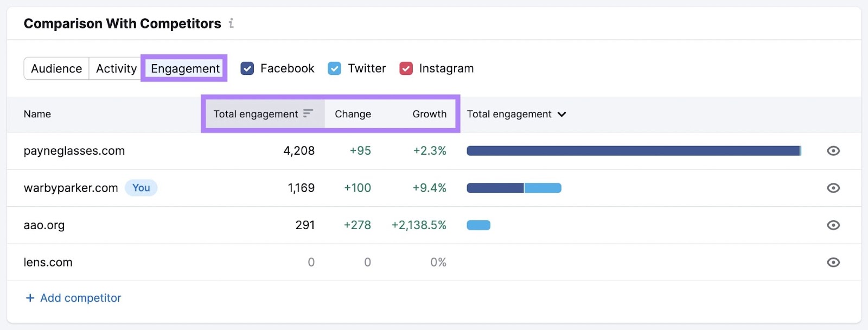Click the Add competitor link

[x=79, y=297]
